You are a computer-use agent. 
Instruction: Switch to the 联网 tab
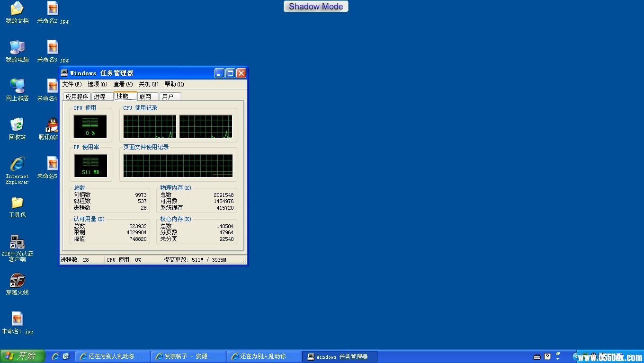coord(148,97)
